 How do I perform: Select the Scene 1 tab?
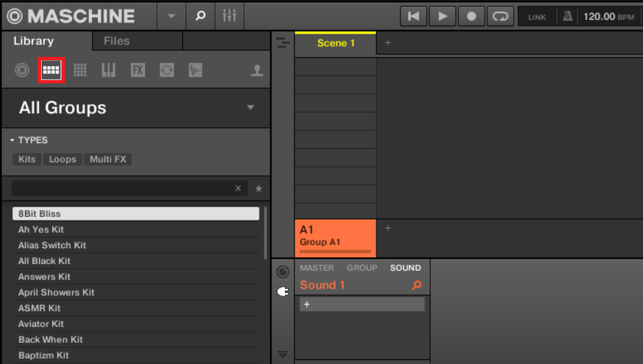(x=336, y=43)
